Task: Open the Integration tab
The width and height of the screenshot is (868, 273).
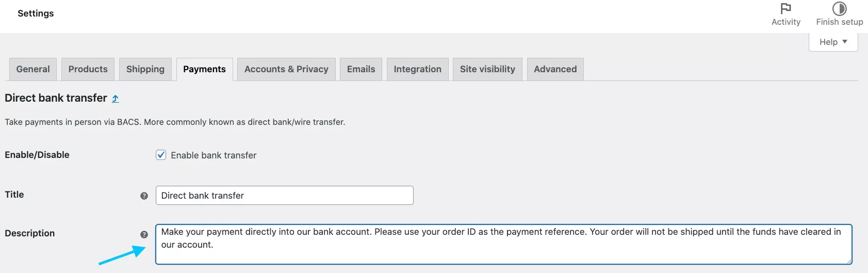Action: pos(417,69)
